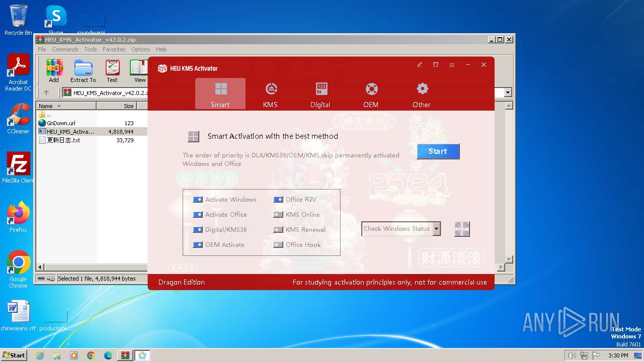Open the WinRAR Options menu
Viewport: 644px width, 362px height.
click(x=141, y=49)
